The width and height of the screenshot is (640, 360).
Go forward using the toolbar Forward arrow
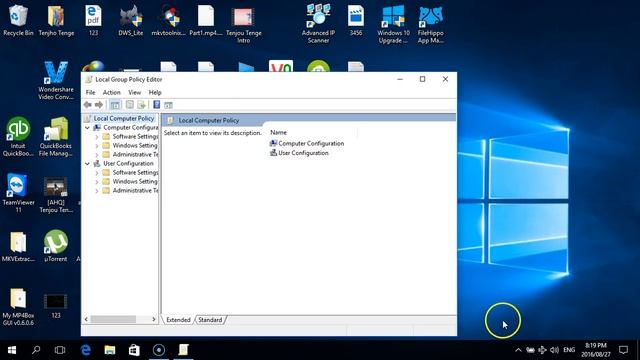tap(99, 105)
